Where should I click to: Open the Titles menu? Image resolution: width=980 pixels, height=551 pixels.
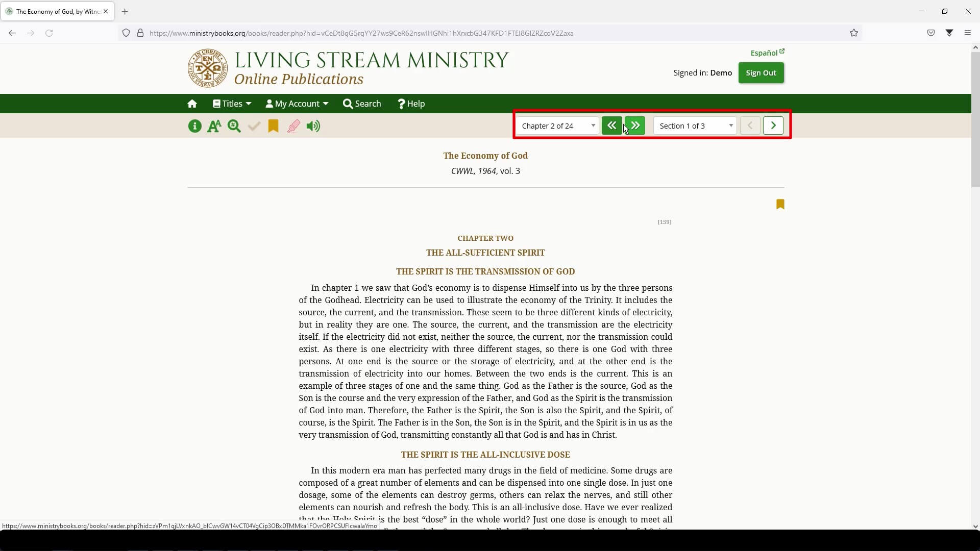(x=232, y=104)
